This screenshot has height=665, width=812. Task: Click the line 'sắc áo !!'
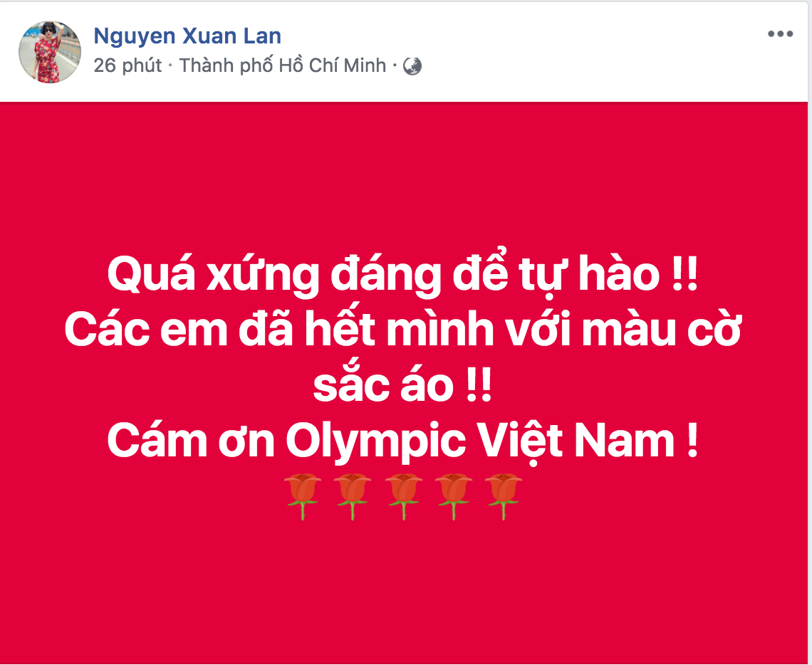tap(402, 385)
